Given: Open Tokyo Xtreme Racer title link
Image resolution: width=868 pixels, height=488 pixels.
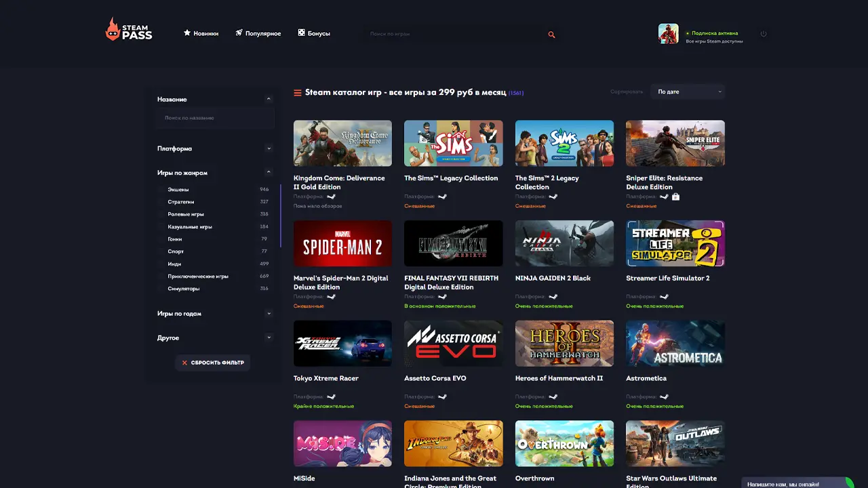Looking at the screenshot, I should tap(326, 378).
